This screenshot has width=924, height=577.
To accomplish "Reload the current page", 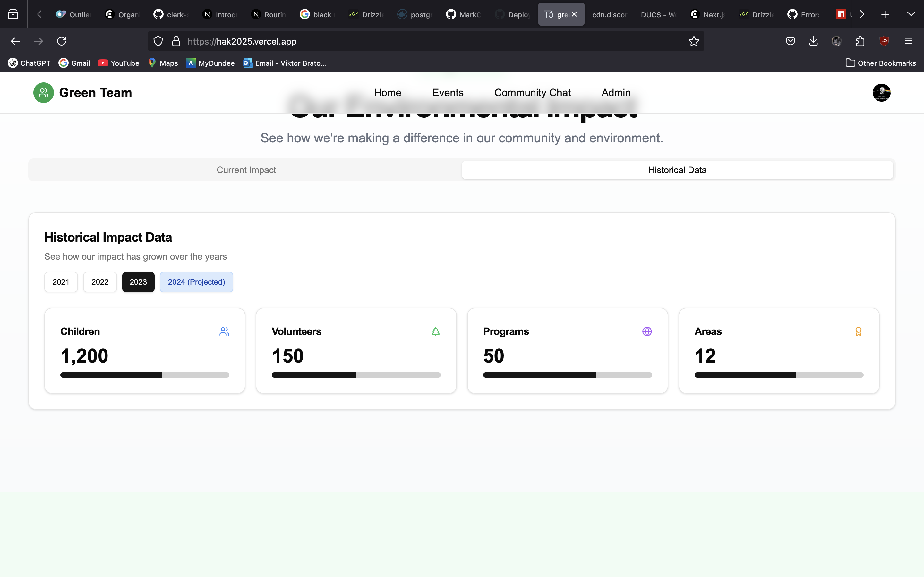I will pos(62,41).
